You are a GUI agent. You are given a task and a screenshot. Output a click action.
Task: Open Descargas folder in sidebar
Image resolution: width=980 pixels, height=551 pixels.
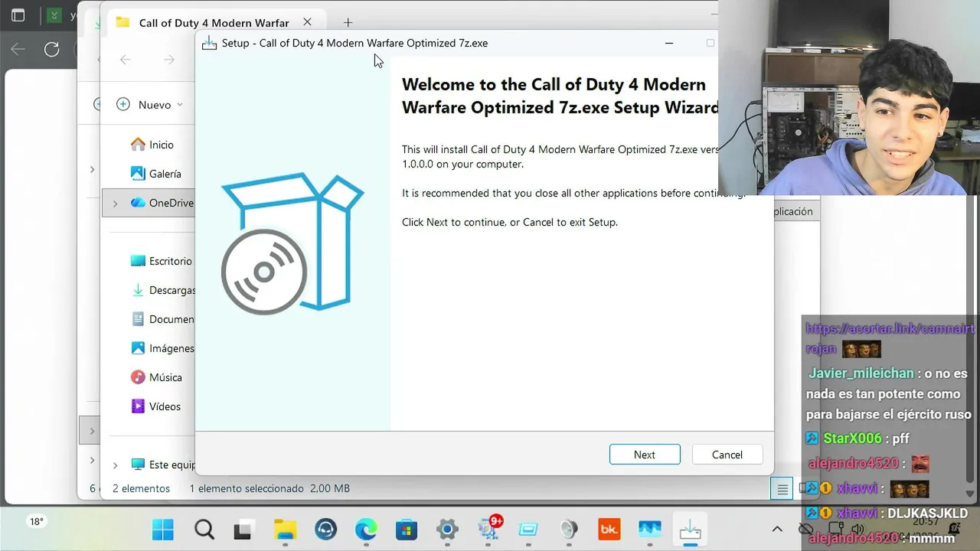pos(171,290)
